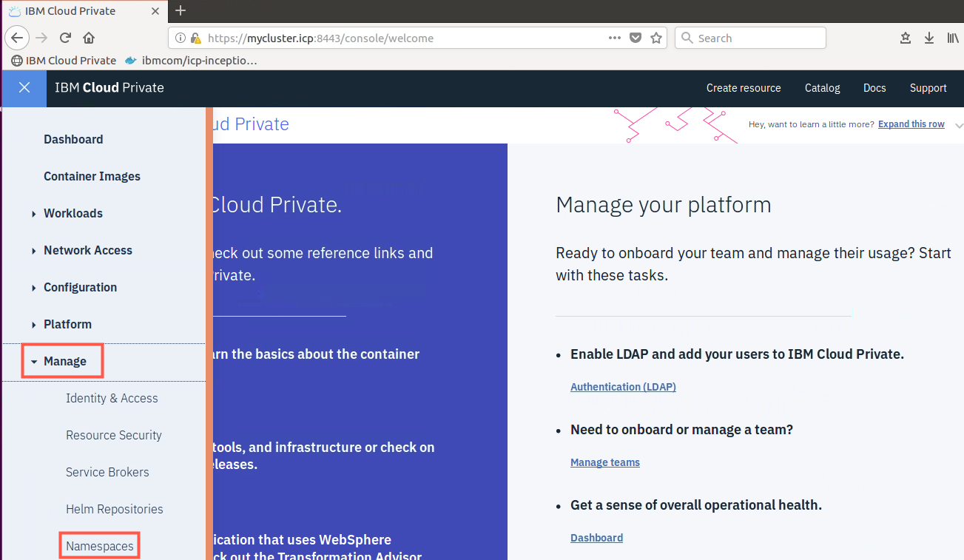This screenshot has width=964, height=560.
Task: Click the browser forward arrow
Action: point(41,38)
